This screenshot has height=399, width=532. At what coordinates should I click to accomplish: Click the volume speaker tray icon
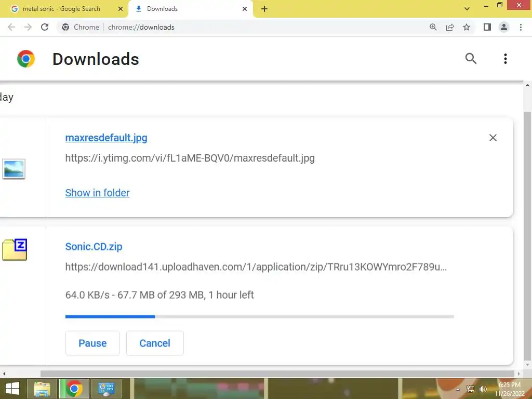click(x=483, y=389)
